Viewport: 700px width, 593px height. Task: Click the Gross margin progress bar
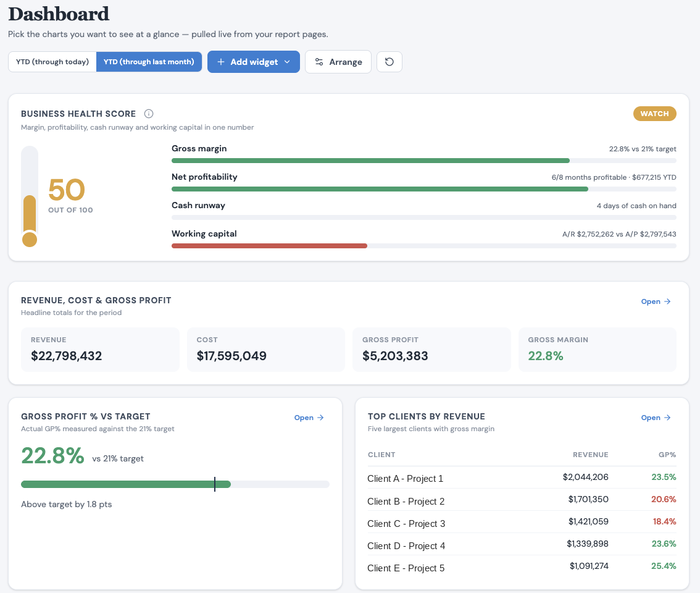click(423, 161)
